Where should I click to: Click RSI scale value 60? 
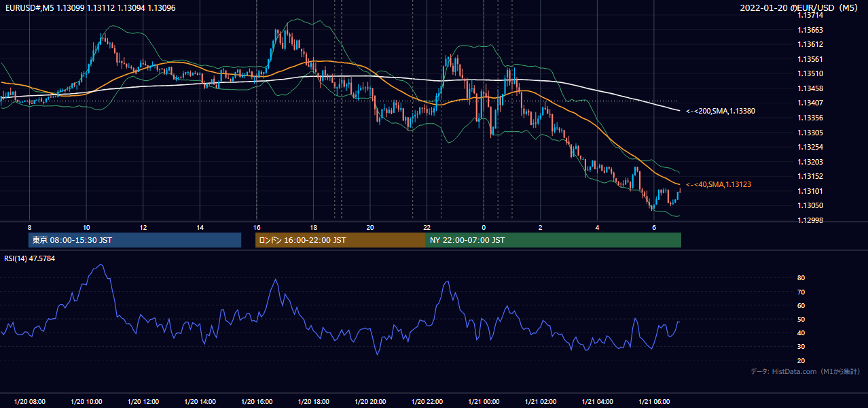point(801,305)
